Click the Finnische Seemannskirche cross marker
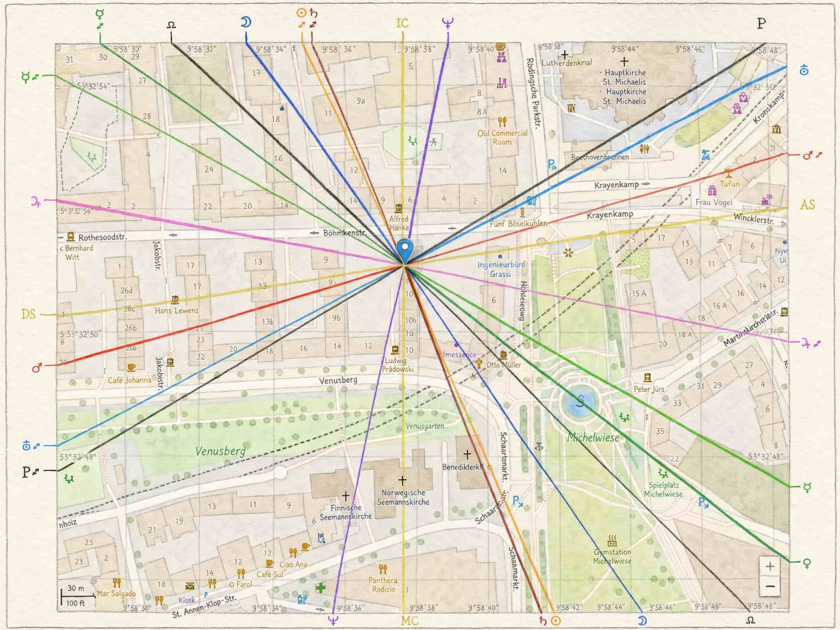Screen dimensions: 840x630 click(345, 495)
